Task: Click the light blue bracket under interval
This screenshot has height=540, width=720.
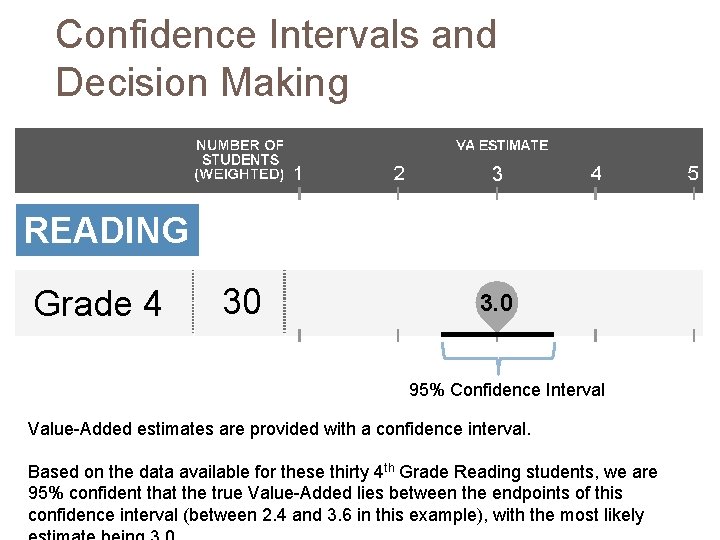Action: [498, 357]
